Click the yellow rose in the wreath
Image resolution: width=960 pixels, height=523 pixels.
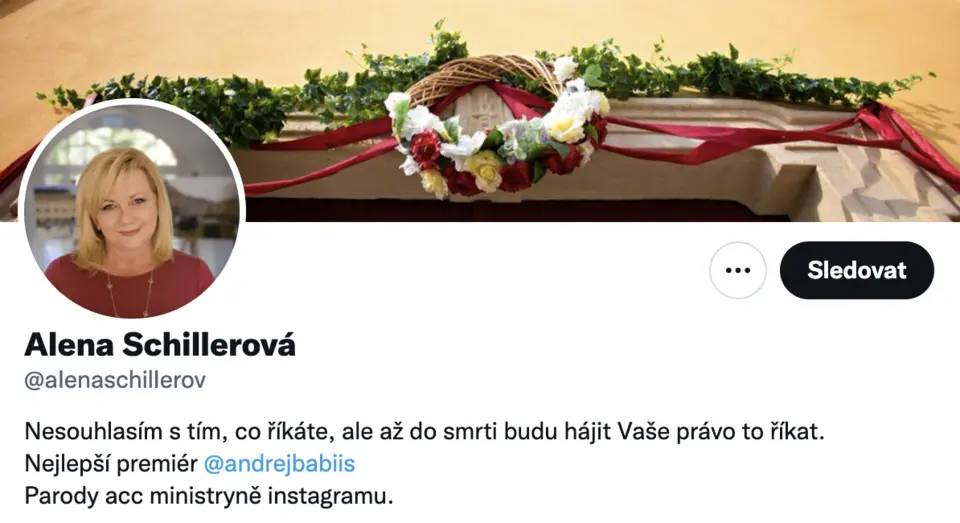point(485,170)
